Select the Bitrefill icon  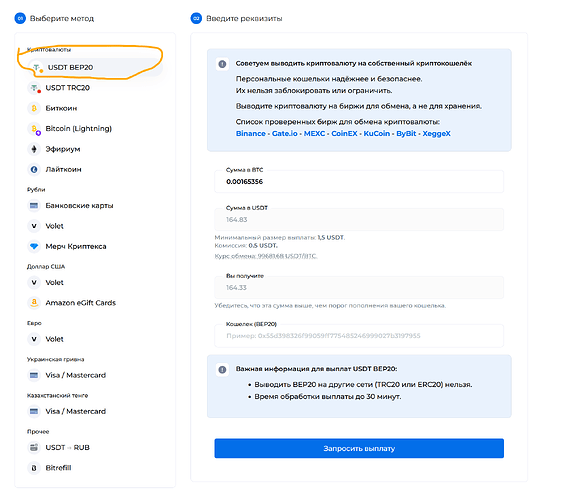[34, 468]
